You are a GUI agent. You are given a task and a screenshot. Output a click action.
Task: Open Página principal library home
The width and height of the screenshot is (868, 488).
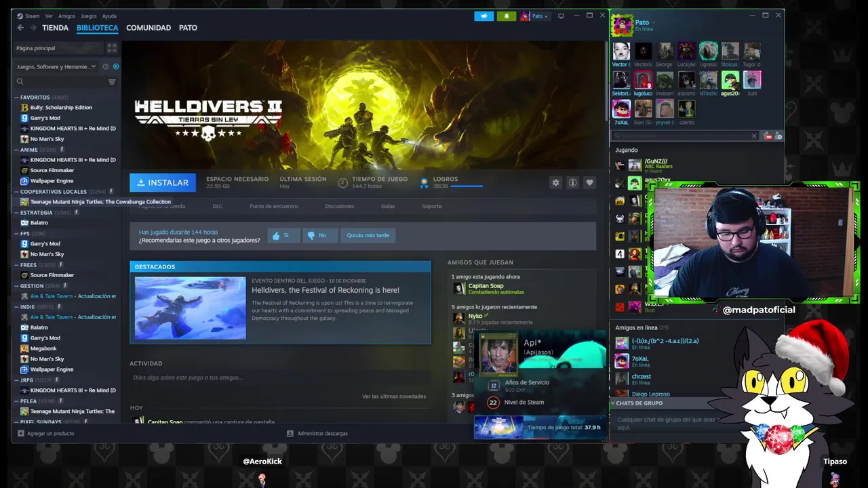pos(59,48)
